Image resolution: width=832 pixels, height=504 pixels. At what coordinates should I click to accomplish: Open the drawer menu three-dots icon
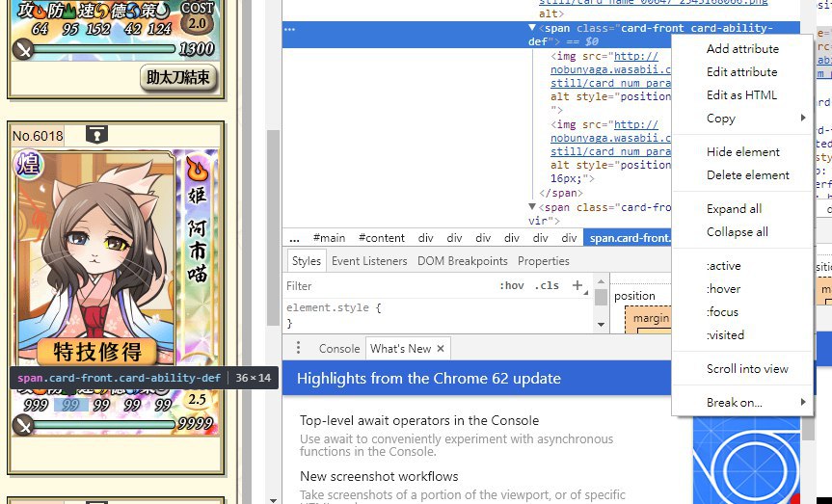pyautogui.click(x=298, y=348)
